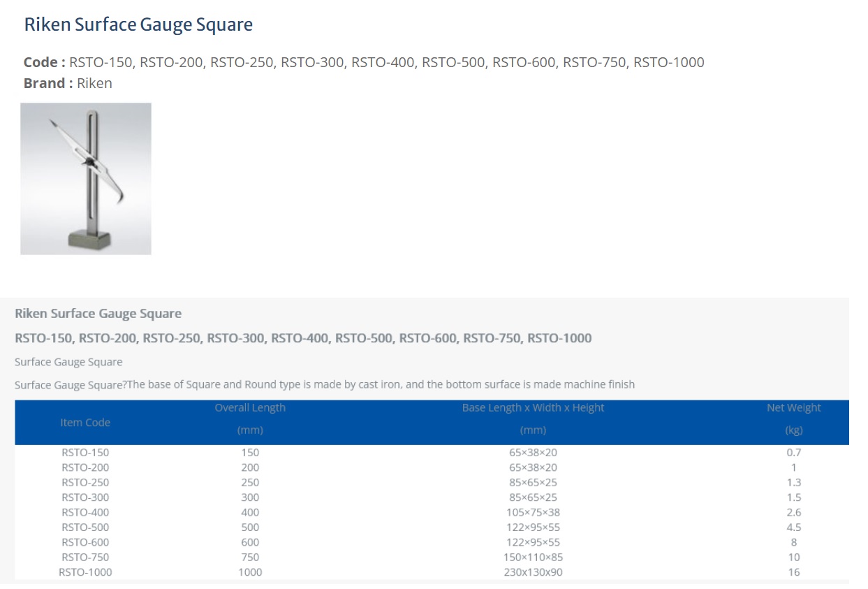
Task: Click net weight 4.5 for RSTO-500
Action: (794, 528)
